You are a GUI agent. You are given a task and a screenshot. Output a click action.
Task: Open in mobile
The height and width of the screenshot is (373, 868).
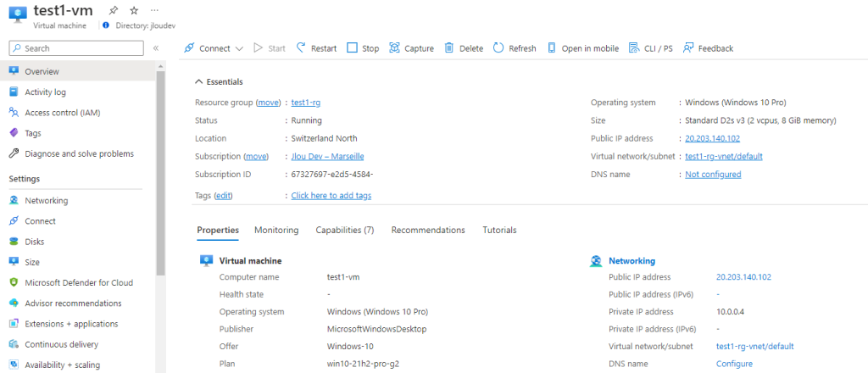click(x=583, y=48)
